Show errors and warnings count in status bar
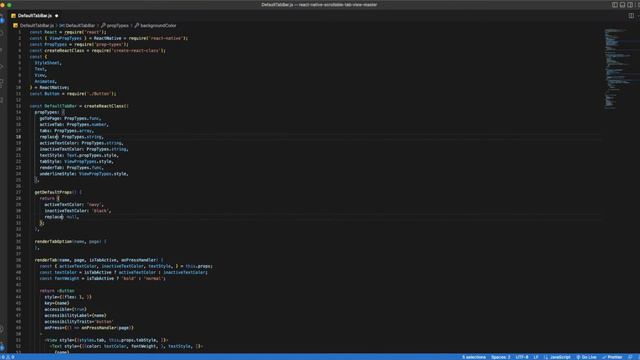The height and width of the screenshot is (360, 640). [x=8, y=357]
